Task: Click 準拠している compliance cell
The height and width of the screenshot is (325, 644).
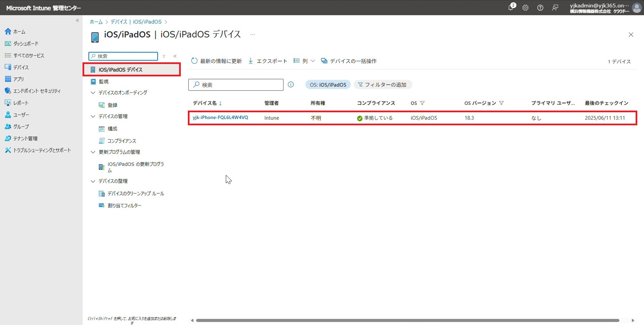Action: (375, 118)
